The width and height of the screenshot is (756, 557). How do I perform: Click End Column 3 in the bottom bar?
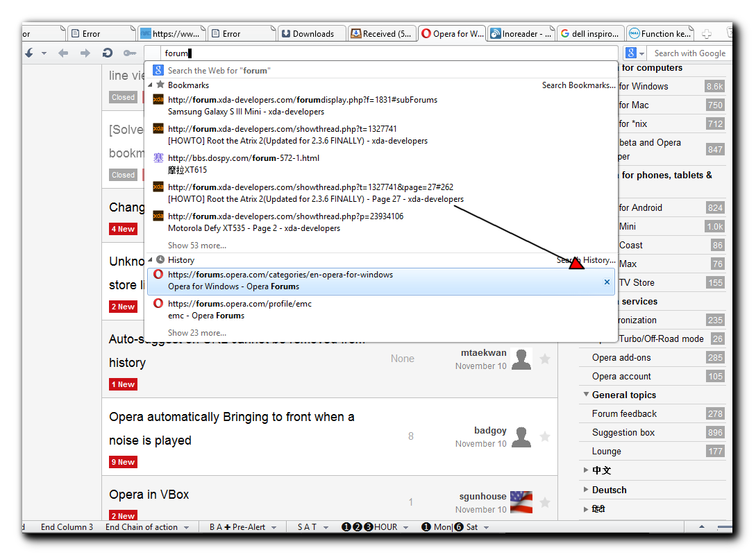tap(67, 527)
